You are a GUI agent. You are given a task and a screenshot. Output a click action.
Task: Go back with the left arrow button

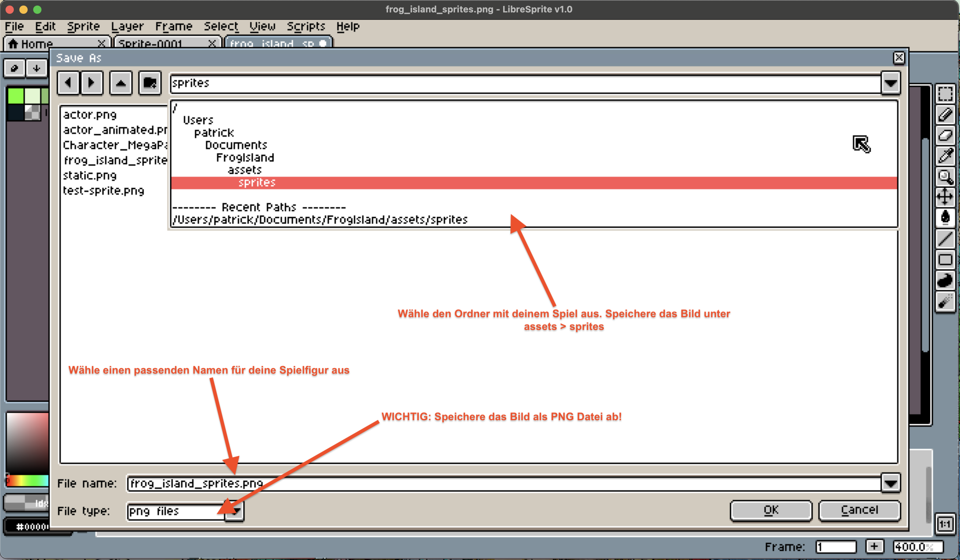point(68,83)
